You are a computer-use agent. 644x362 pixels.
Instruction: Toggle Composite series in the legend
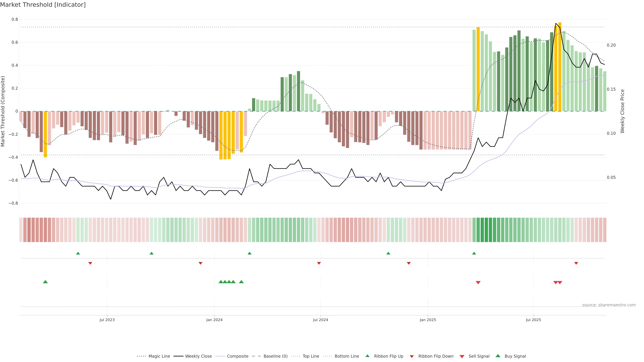pos(237,356)
